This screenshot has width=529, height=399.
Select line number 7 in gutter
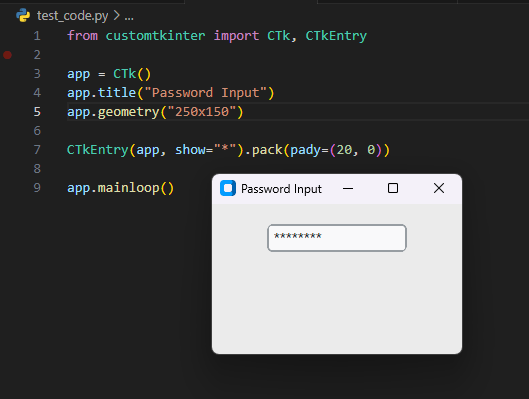[37, 150]
